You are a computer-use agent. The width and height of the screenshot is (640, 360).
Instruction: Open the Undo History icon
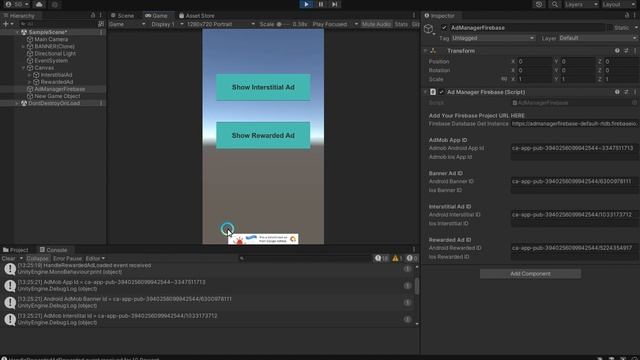click(539, 4)
